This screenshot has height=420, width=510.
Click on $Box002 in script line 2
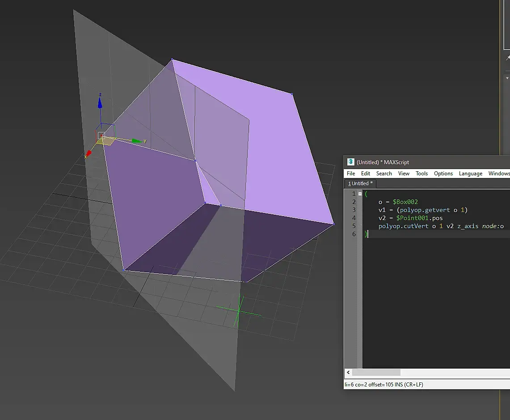(x=405, y=202)
